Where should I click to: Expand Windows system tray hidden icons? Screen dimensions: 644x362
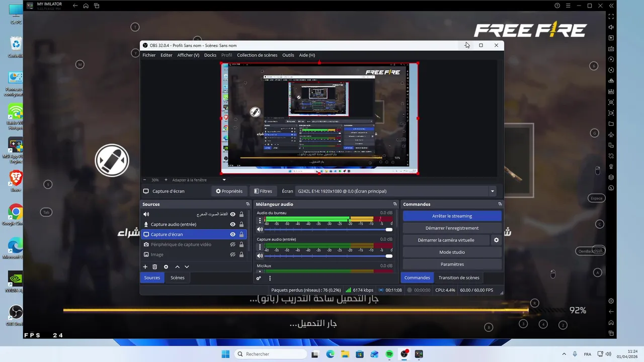(x=563, y=354)
